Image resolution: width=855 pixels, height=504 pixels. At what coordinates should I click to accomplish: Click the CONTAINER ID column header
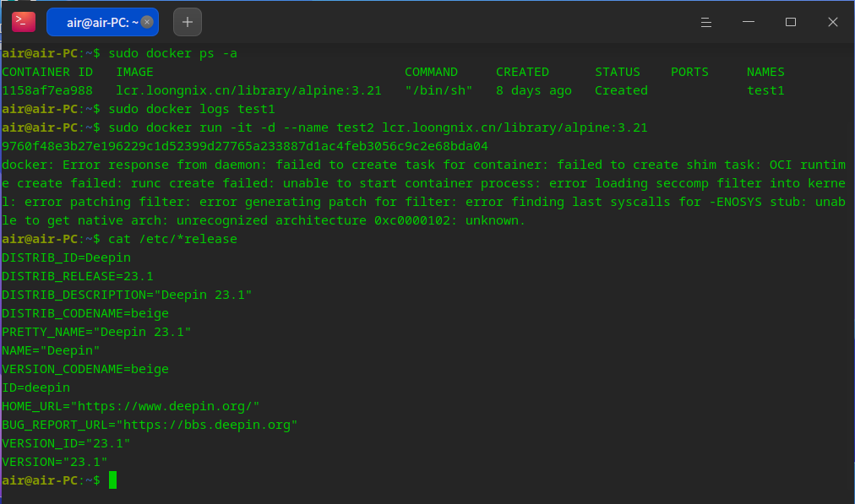[x=47, y=72]
